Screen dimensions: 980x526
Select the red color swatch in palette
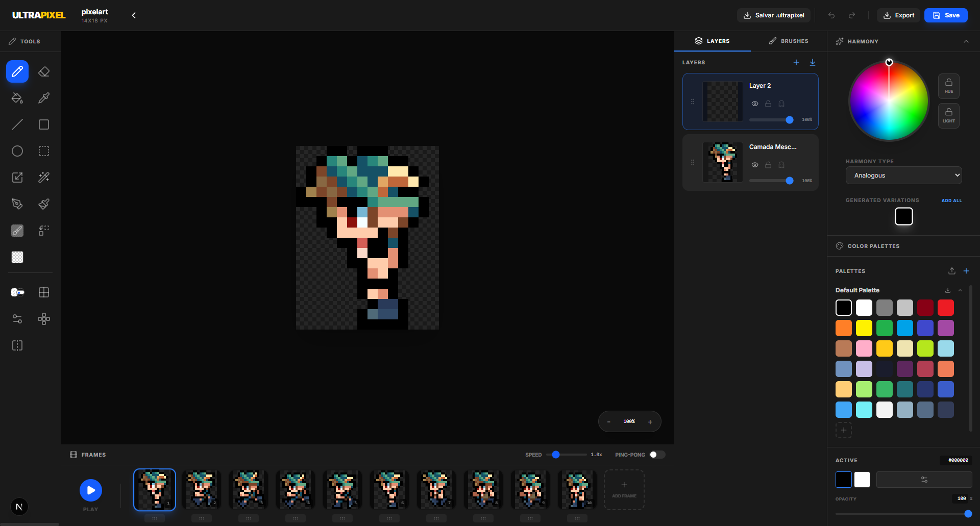point(946,308)
